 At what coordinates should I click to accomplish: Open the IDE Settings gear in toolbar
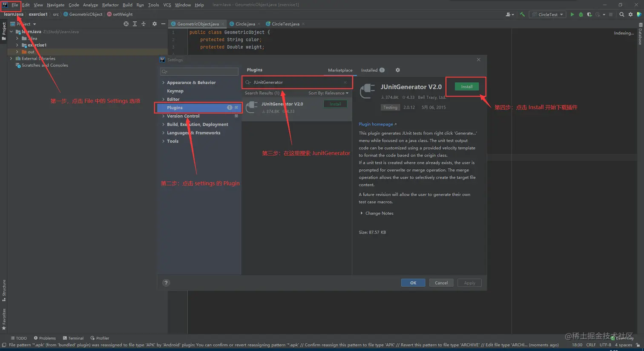[630, 14]
